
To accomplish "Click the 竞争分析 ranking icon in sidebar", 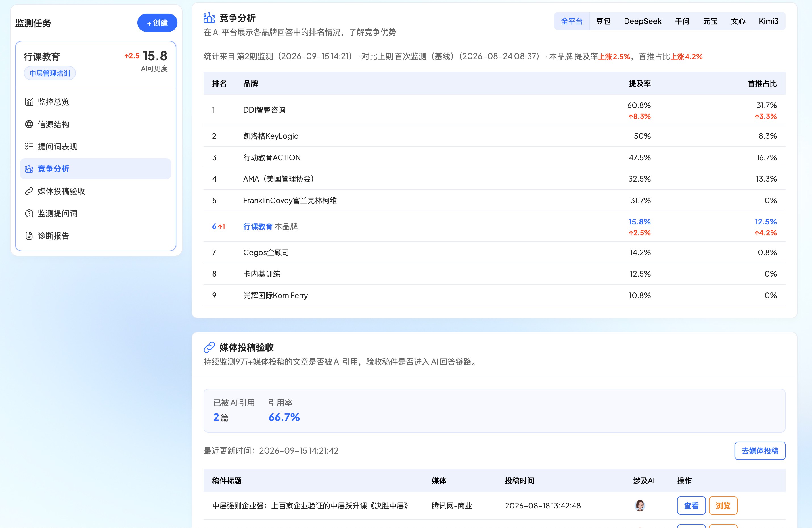I will 29,169.
